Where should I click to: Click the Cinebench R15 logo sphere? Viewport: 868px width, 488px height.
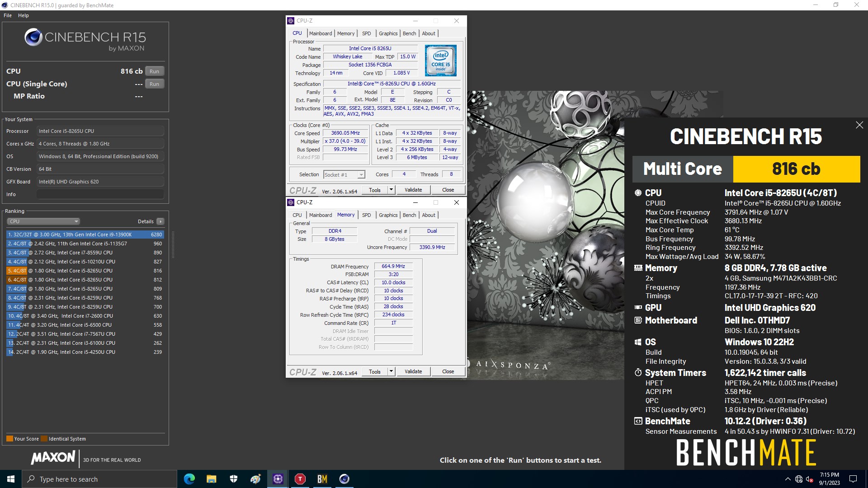pos(33,38)
